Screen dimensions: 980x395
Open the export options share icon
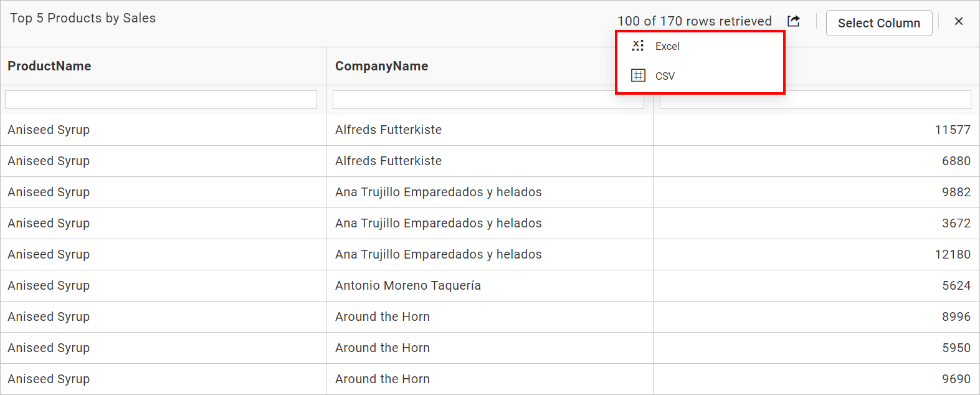point(793,21)
